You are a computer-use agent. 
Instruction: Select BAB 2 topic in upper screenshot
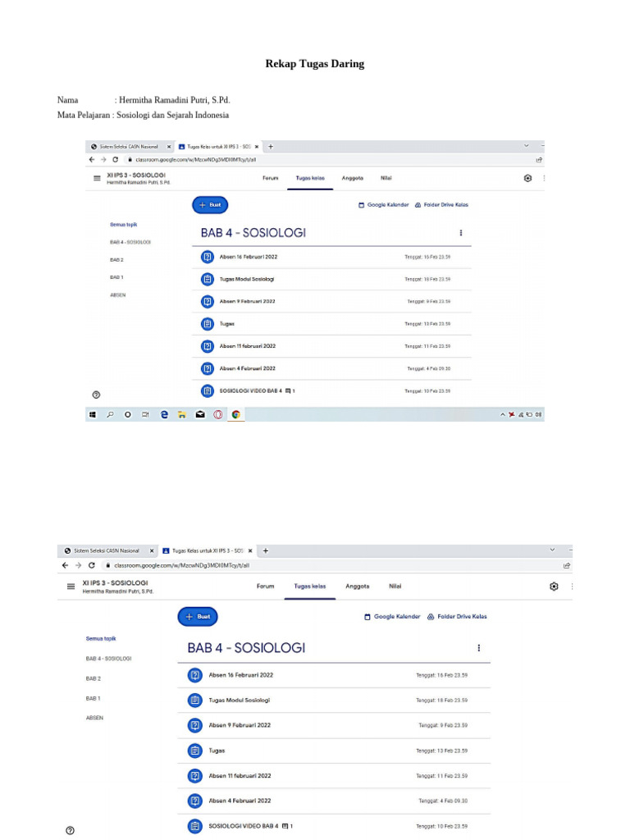[116, 260]
